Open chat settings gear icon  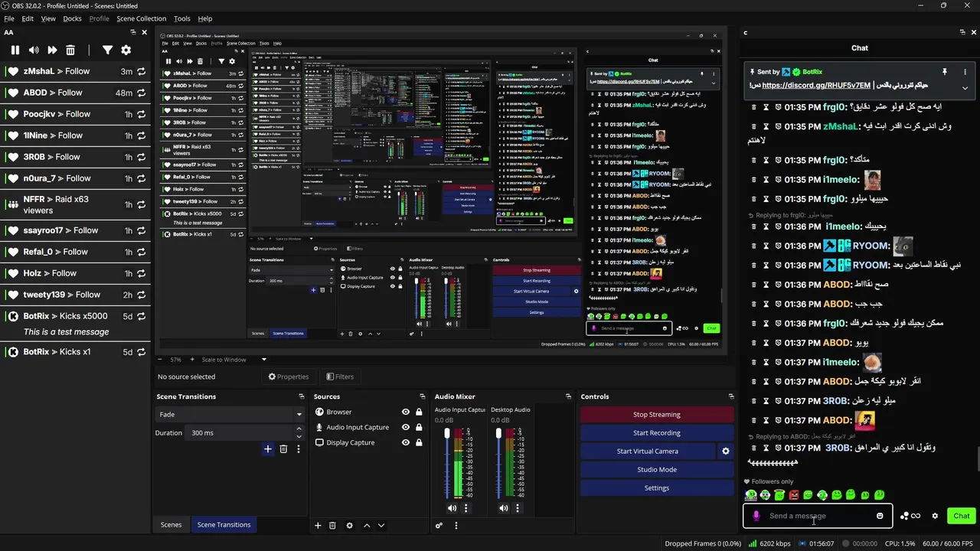point(935,516)
